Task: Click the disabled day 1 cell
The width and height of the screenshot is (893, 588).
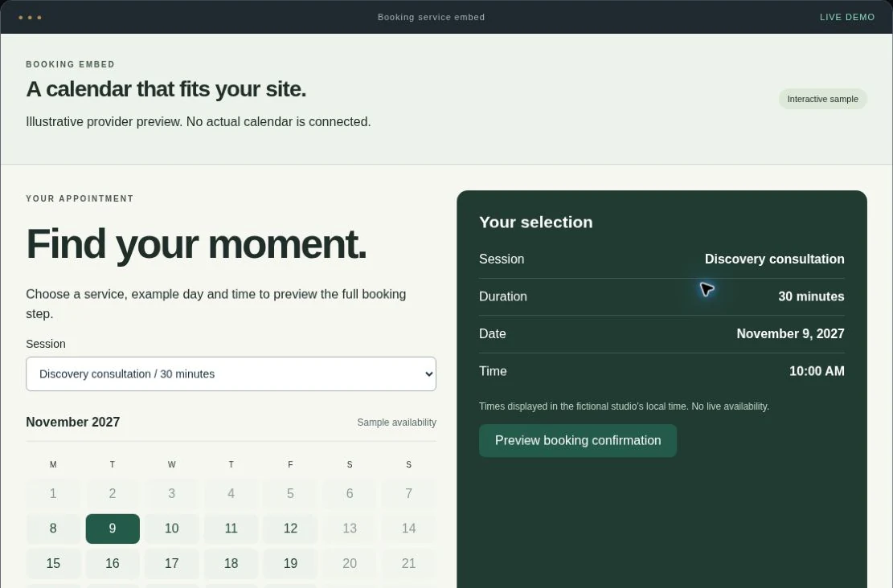Action: [x=53, y=493]
